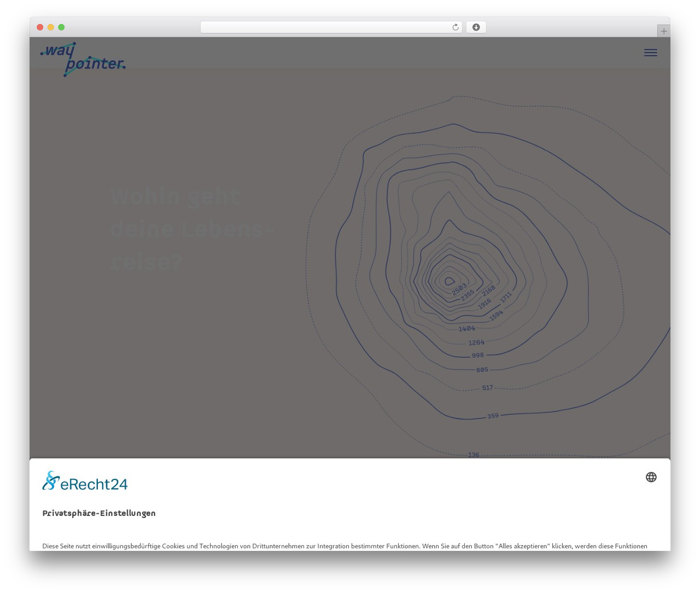Viewport: 700px width, 593px height.
Task: Click the 1711 contour label
Action: point(506,297)
